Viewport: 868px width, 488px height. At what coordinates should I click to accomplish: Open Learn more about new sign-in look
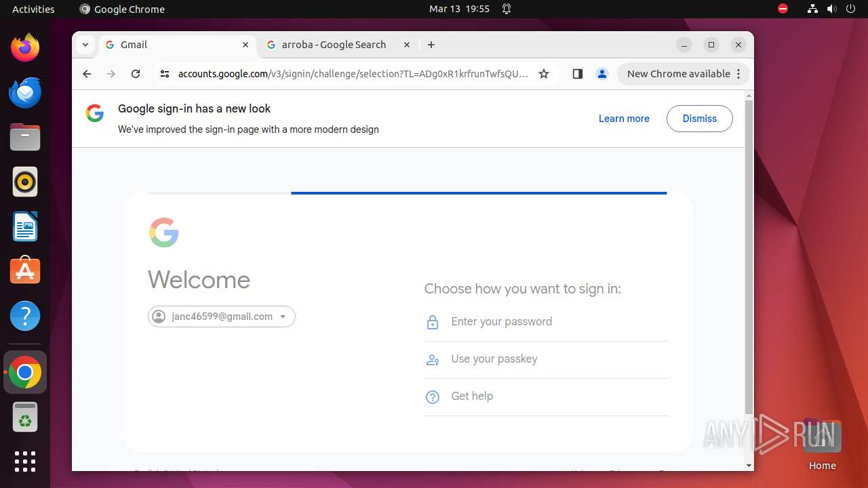(624, 119)
